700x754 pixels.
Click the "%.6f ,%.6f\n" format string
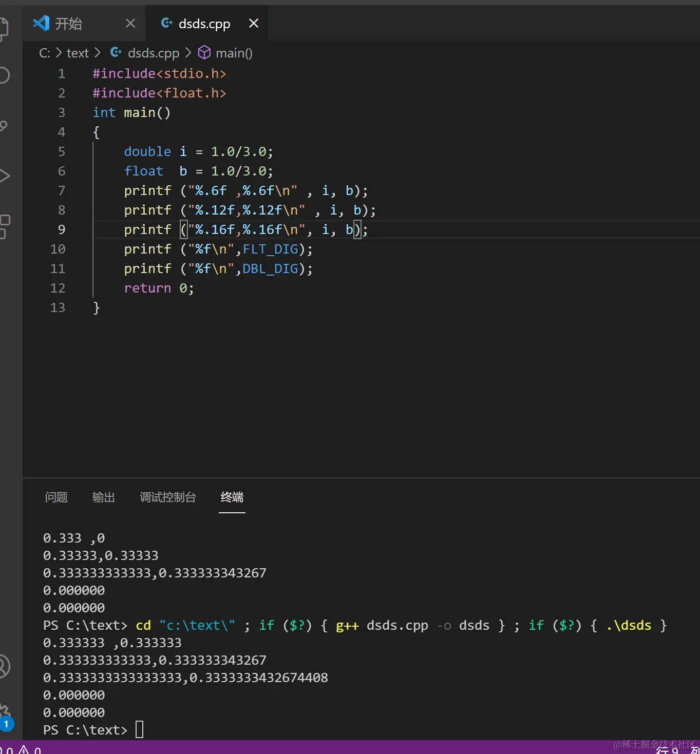pyautogui.click(x=242, y=190)
